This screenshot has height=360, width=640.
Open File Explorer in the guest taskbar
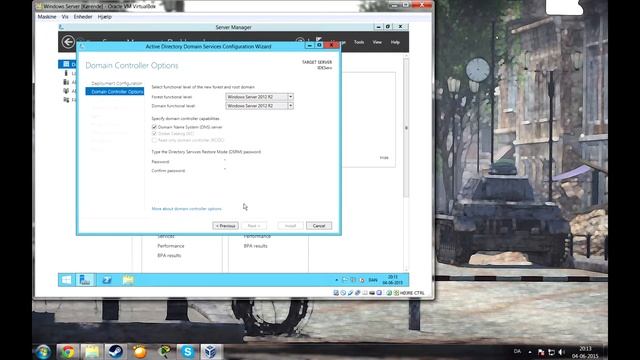coord(128,280)
